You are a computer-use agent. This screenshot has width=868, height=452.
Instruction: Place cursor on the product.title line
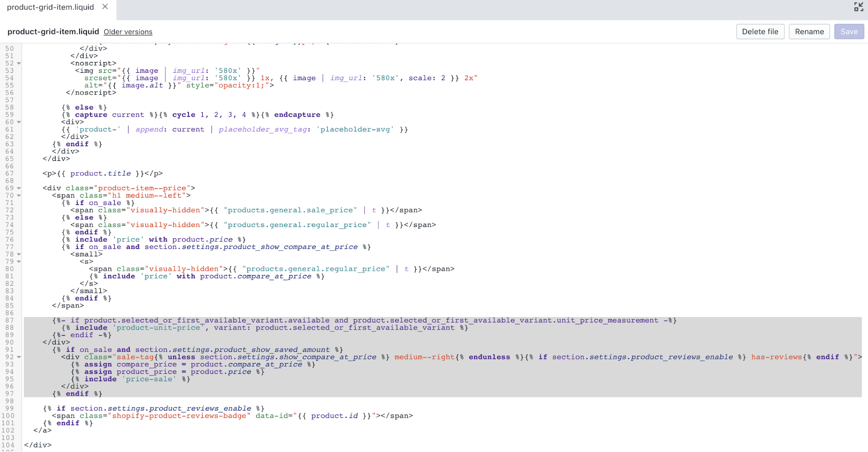tap(102, 174)
